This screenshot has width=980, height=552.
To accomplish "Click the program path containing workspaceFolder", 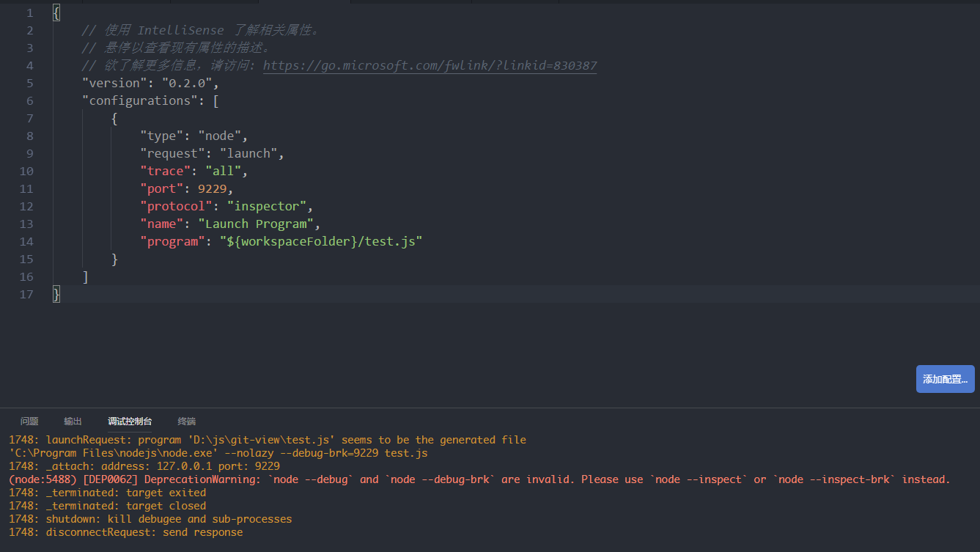I will coord(321,241).
